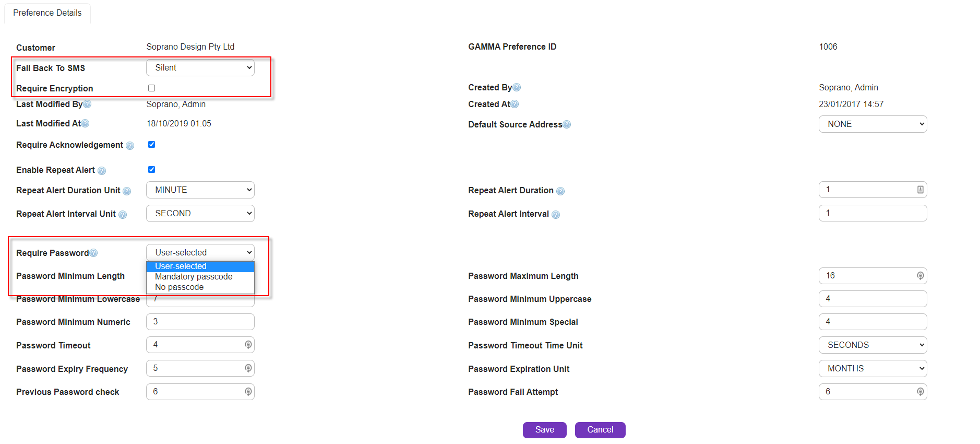Image resolution: width=980 pixels, height=444 pixels.
Task: Click help icon beside Default Source Address
Action: coord(567,125)
